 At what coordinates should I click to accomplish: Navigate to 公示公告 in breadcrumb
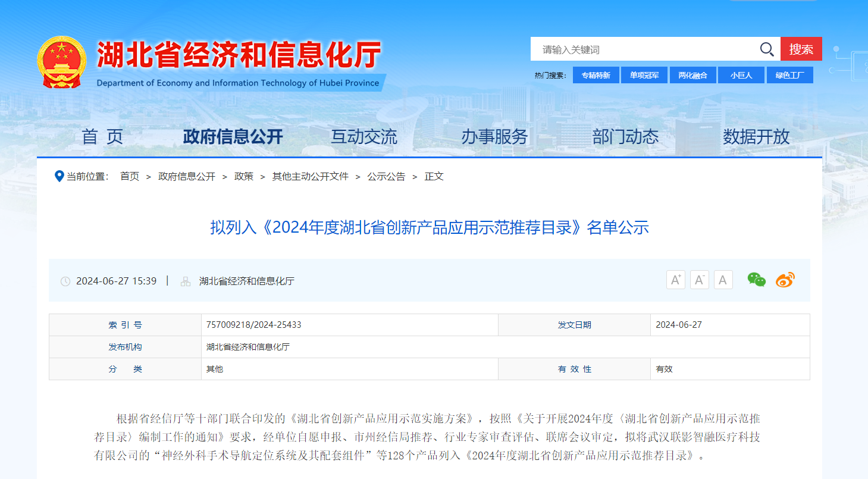pos(386,177)
